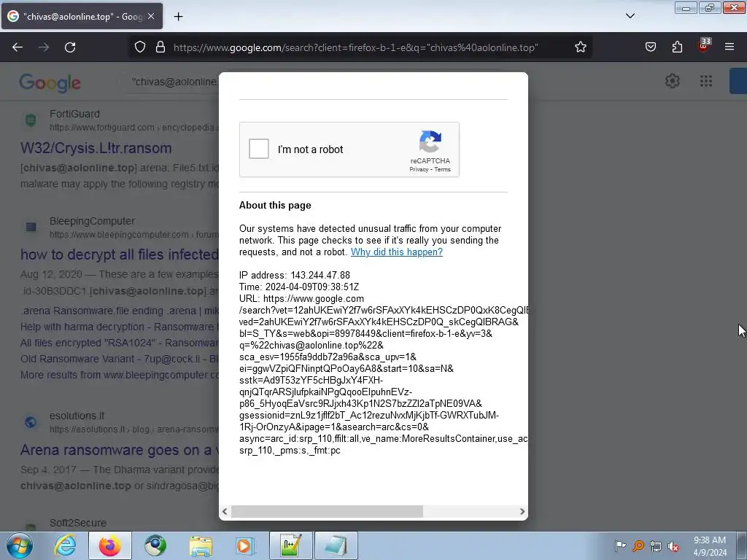Click the esolutions.lt globe favicon
The width and height of the screenshot is (747, 560).
coord(31,422)
